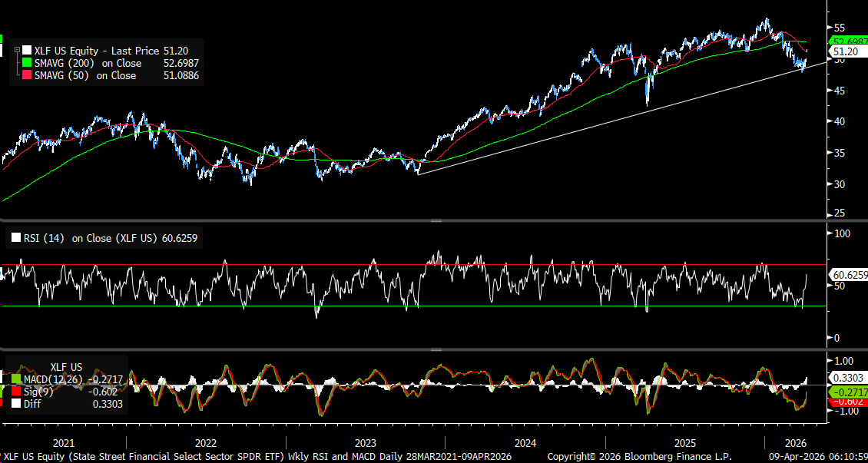
Task: Select the white RSI (14) legend swatch
Action: [16, 239]
